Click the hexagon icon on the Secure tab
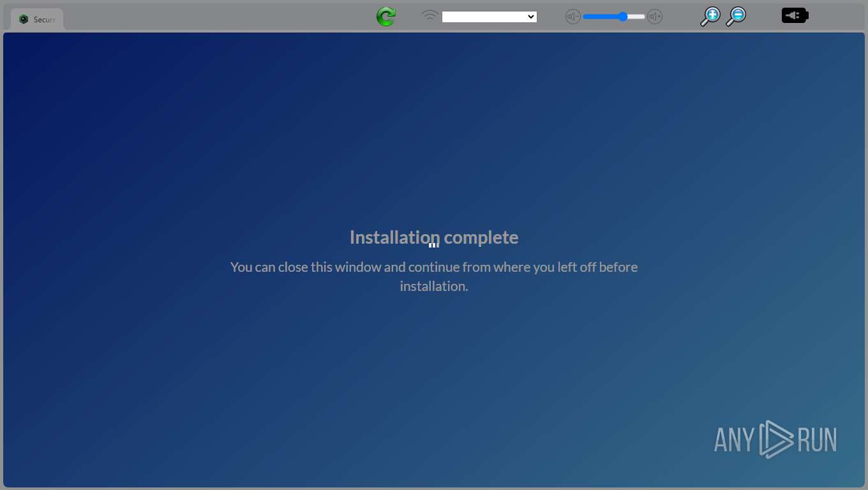This screenshot has width=868, height=490. pyautogui.click(x=24, y=19)
